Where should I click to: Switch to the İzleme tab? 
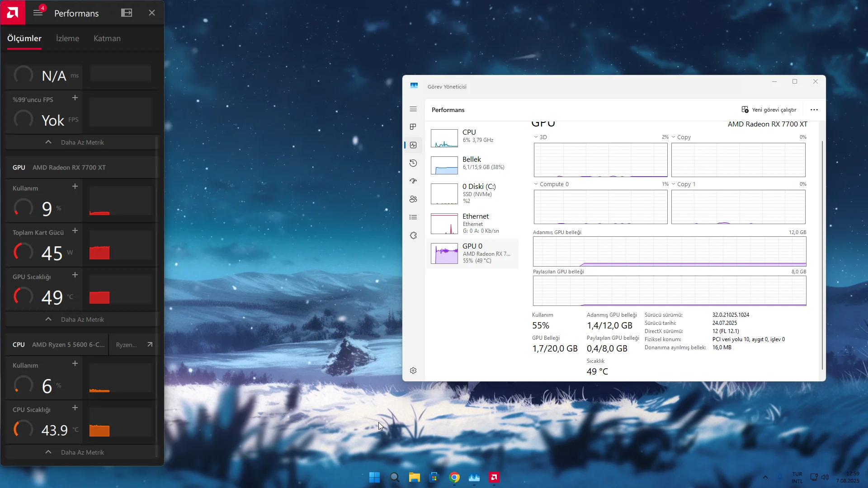pyautogui.click(x=67, y=38)
